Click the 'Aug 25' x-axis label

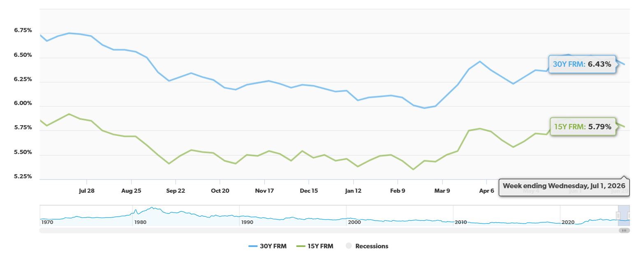132,191
